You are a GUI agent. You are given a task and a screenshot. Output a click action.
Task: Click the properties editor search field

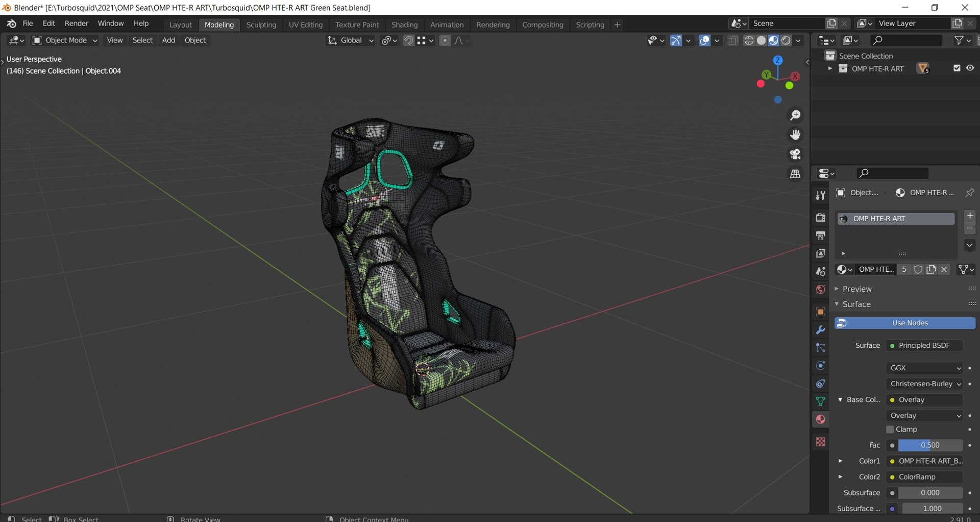pyautogui.click(x=892, y=173)
